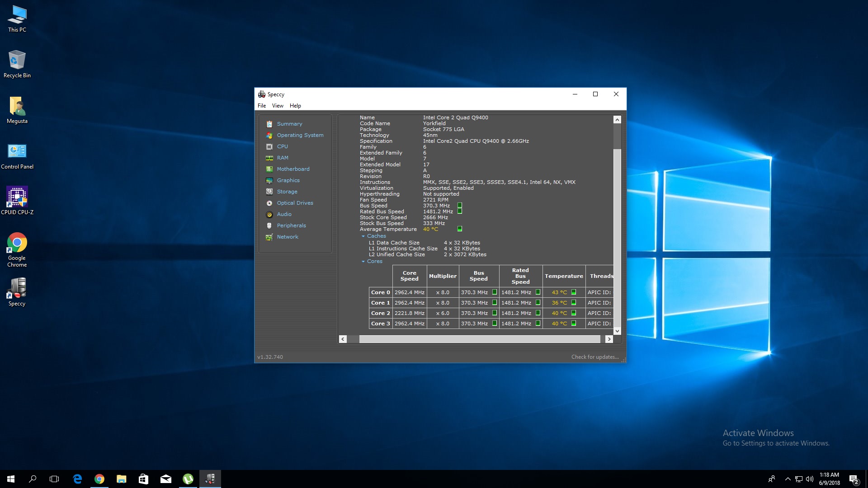Select the RAM sidebar icon
Viewport: 868px width, 488px height.
coord(269,158)
